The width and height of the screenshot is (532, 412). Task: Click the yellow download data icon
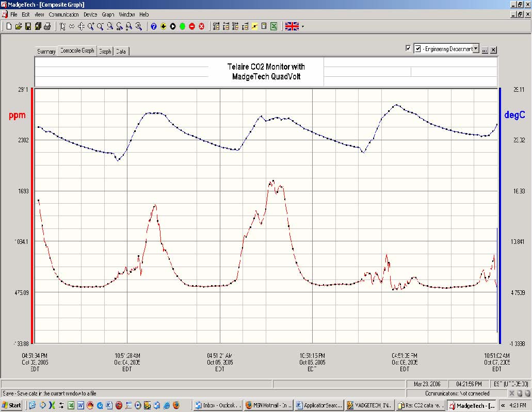click(163, 26)
